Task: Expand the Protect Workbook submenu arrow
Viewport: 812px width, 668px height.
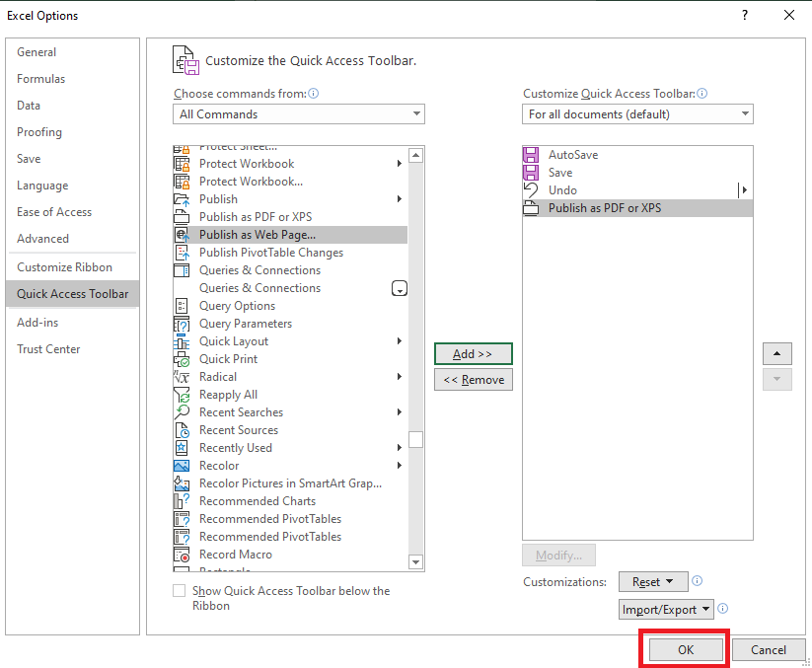Action: click(400, 164)
